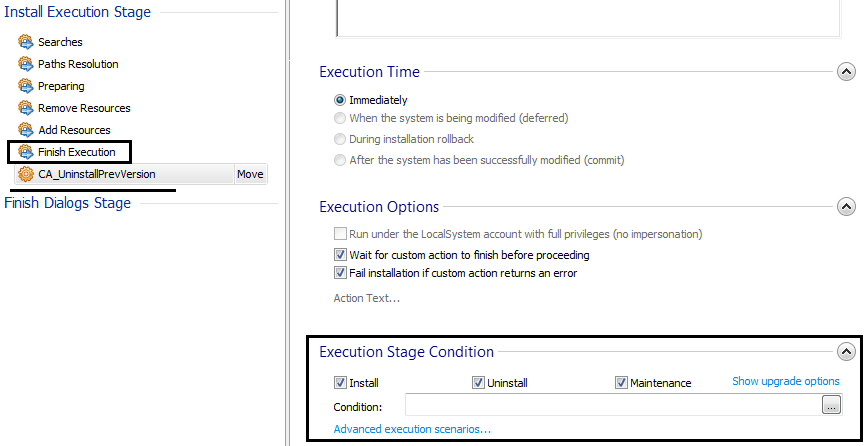This screenshot has height=446, width=868.
Task: Uncheck Wait for custom action to finish
Action: tap(341, 255)
